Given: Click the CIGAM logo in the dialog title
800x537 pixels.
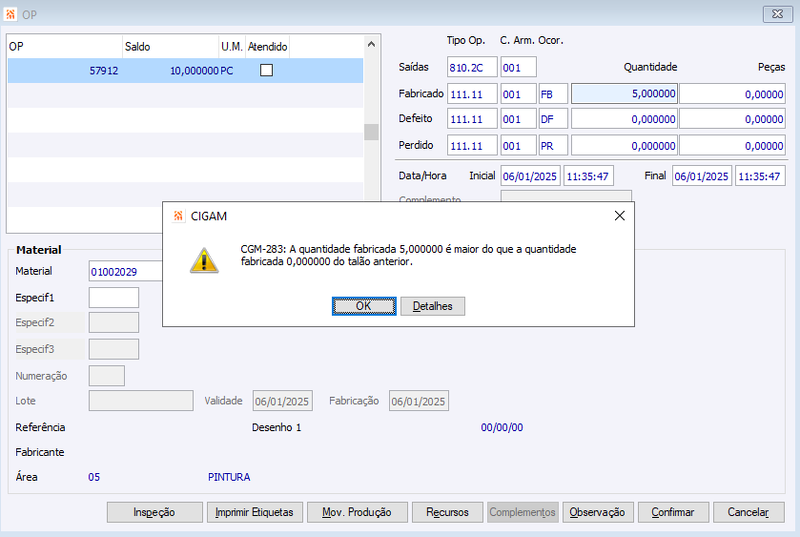Looking at the screenshot, I should [x=178, y=216].
